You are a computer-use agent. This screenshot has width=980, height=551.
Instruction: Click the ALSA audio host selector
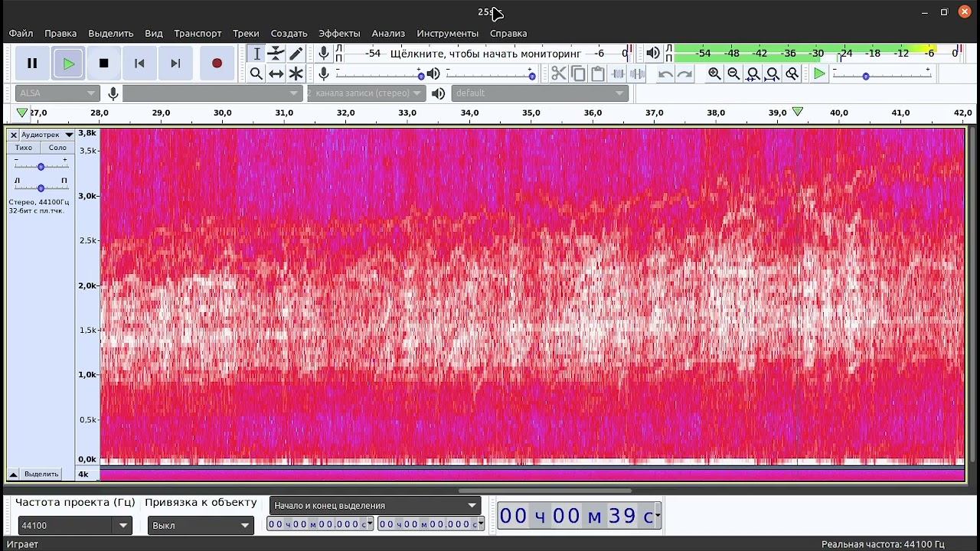[57, 93]
